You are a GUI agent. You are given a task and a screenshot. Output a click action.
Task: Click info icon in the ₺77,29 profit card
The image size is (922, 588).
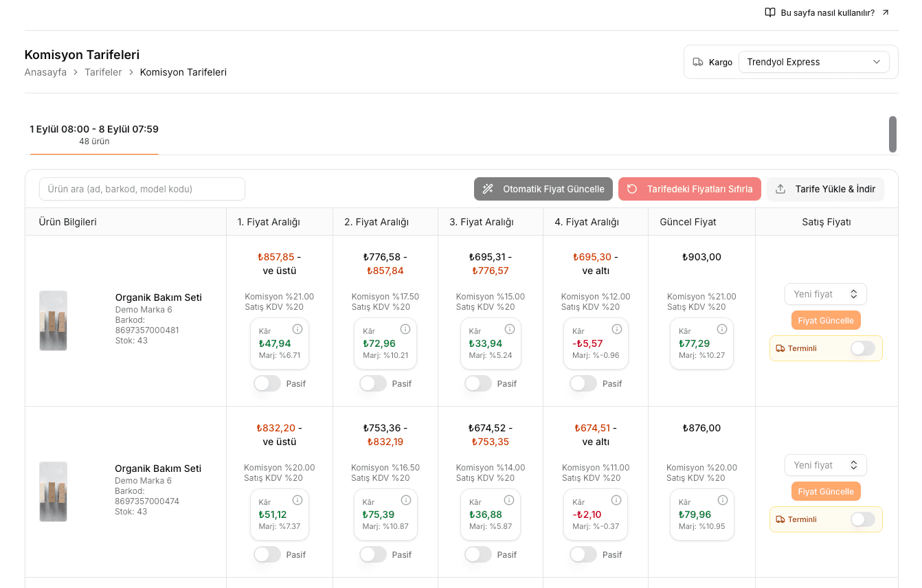tap(722, 329)
